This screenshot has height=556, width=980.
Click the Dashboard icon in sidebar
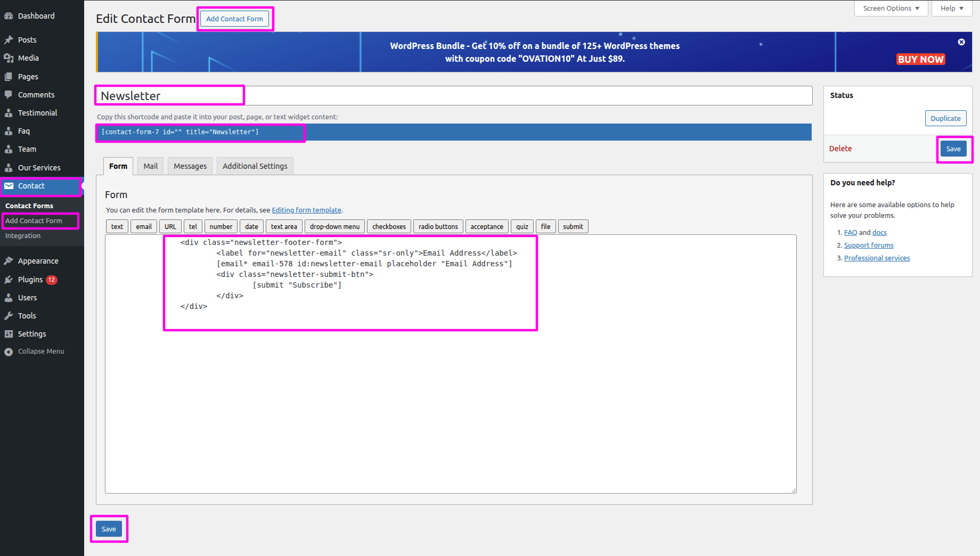9,16
